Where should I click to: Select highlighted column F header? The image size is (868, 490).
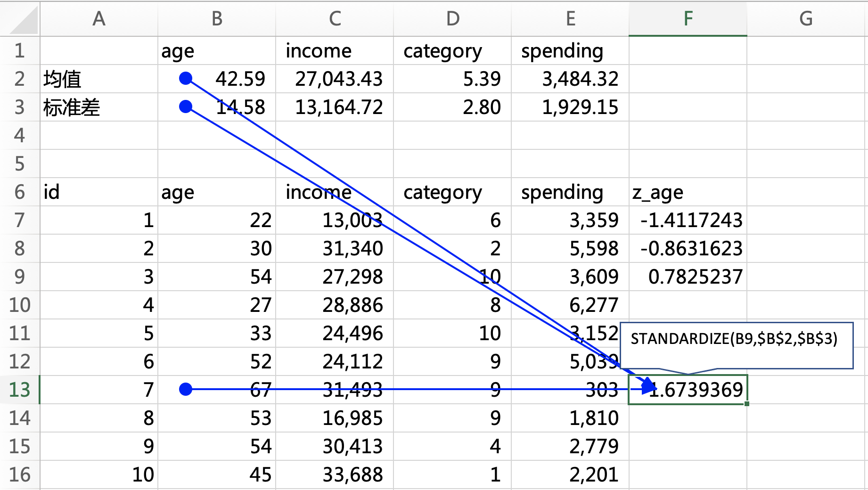[688, 19]
